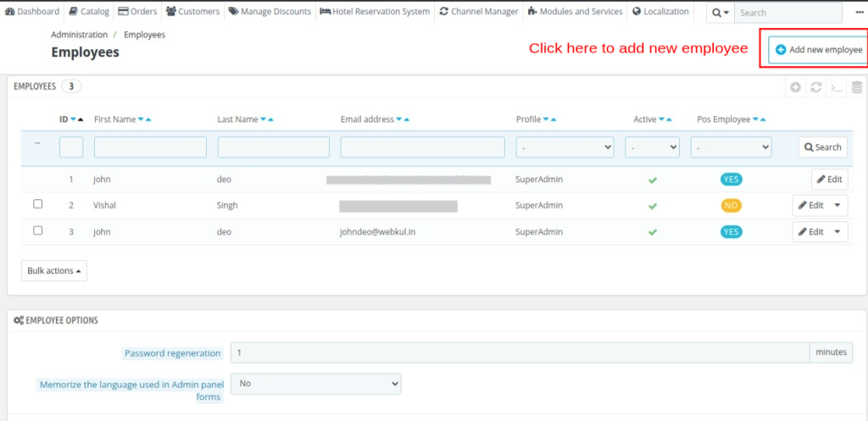Toggle active status of employee ID 1
This screenshot has height=421, width=868.
(653, 180)
